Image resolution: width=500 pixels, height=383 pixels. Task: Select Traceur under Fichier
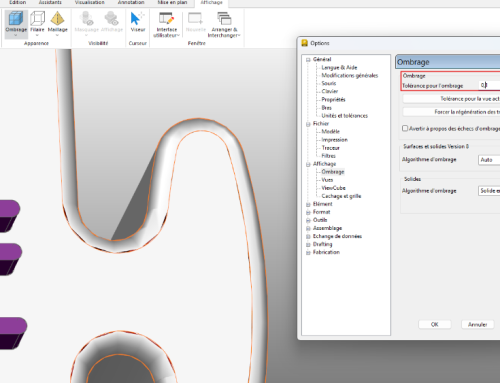(x=330, y=148)
